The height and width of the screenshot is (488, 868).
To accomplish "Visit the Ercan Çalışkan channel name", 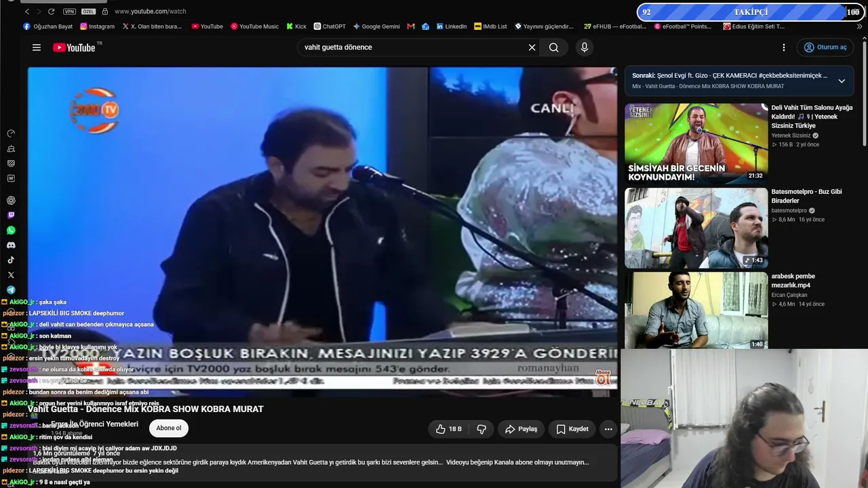I will click(x=789, y=295).
